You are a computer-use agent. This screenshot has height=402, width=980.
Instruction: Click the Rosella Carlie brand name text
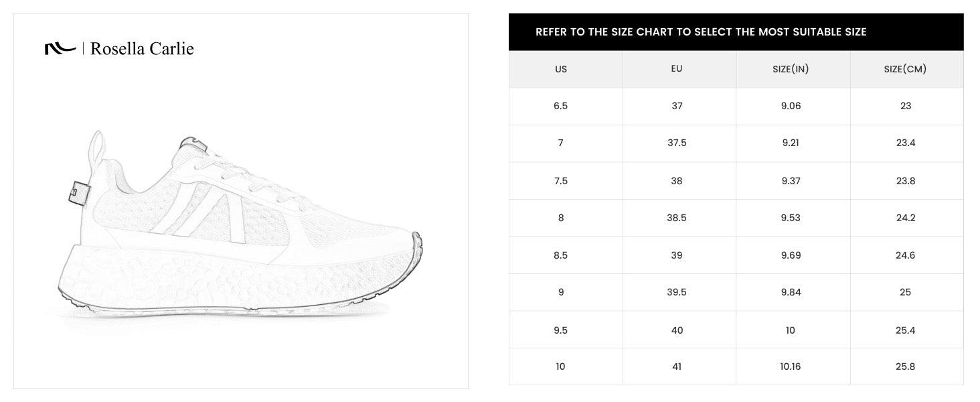tap(142, 49)
